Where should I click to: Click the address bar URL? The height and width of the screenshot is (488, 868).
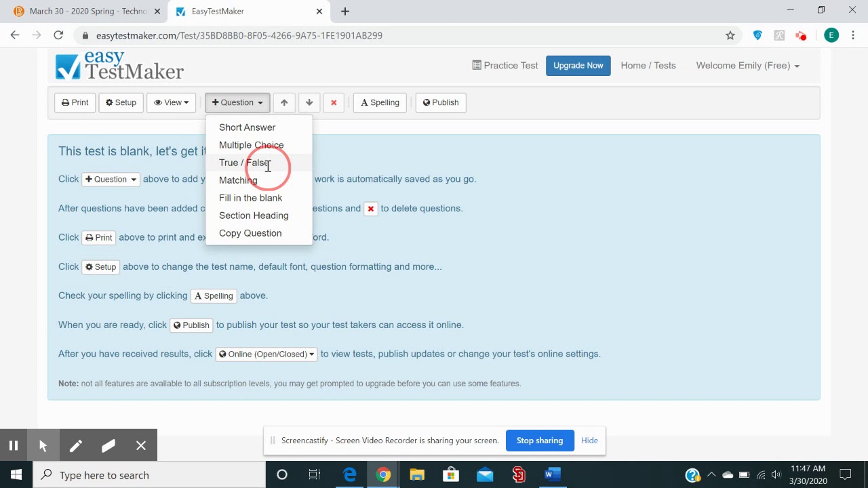[x=239, y=35]
